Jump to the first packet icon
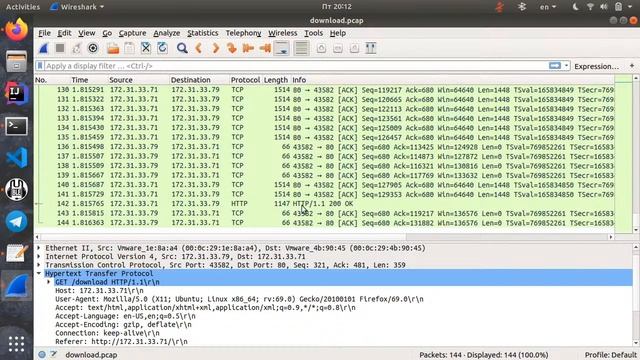 [x=248, y=48]
